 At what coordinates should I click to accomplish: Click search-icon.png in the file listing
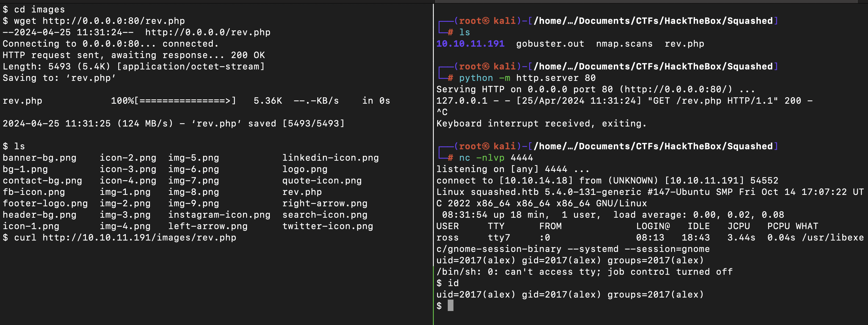point(325,215)
